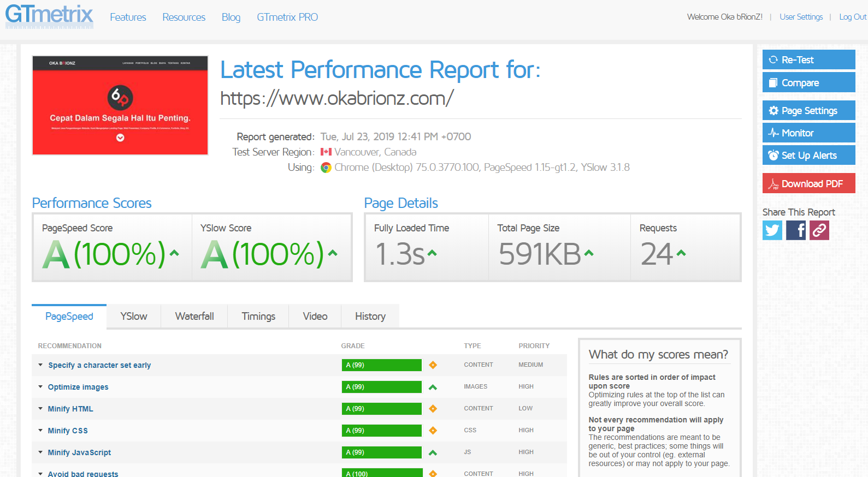The image size is (868, 477).
Task: Copy report link via chain icon
Action: pos(819,230)
